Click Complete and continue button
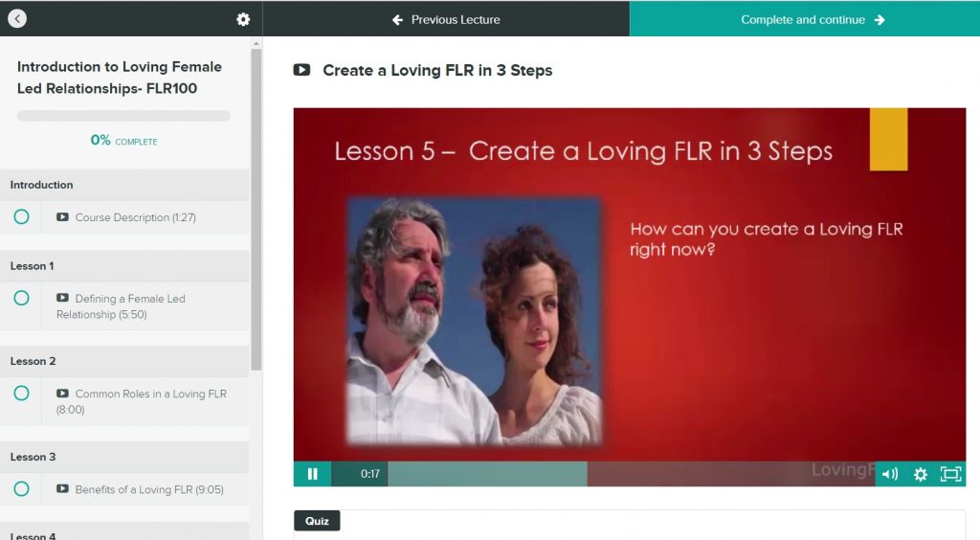This screenshot has height=540, width=980. 804,19
